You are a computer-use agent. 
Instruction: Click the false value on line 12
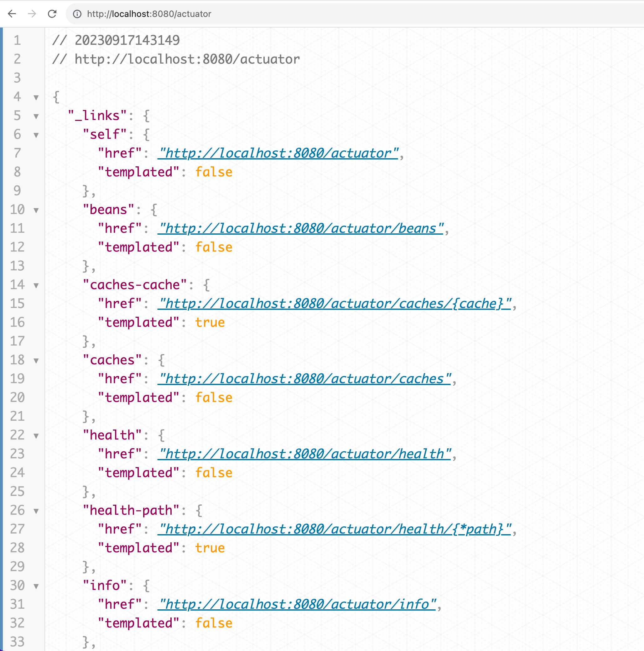pos(214,247)
